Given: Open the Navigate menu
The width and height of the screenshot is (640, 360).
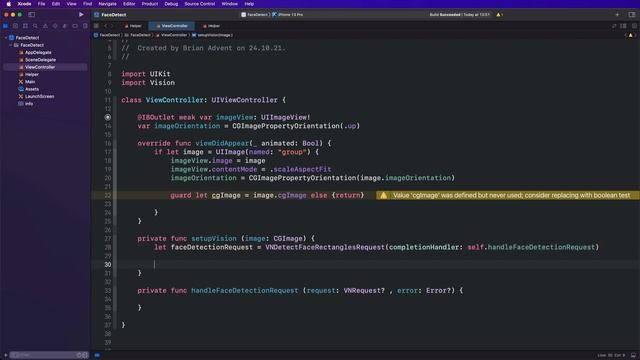Looking at the screenshot, I should (x=107, y=4).
